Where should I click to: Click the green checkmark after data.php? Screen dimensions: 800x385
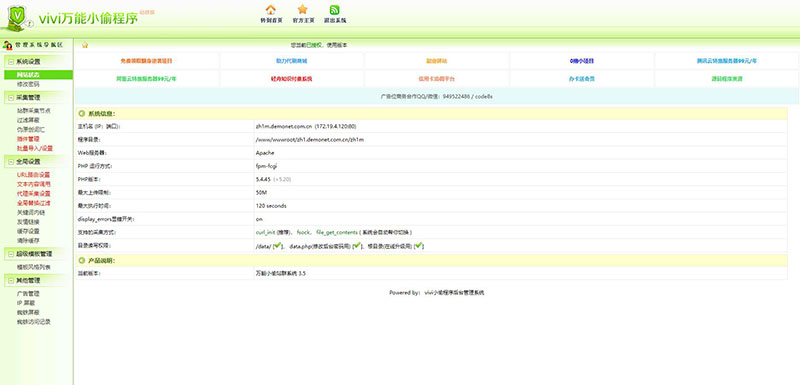pos(357,246)
